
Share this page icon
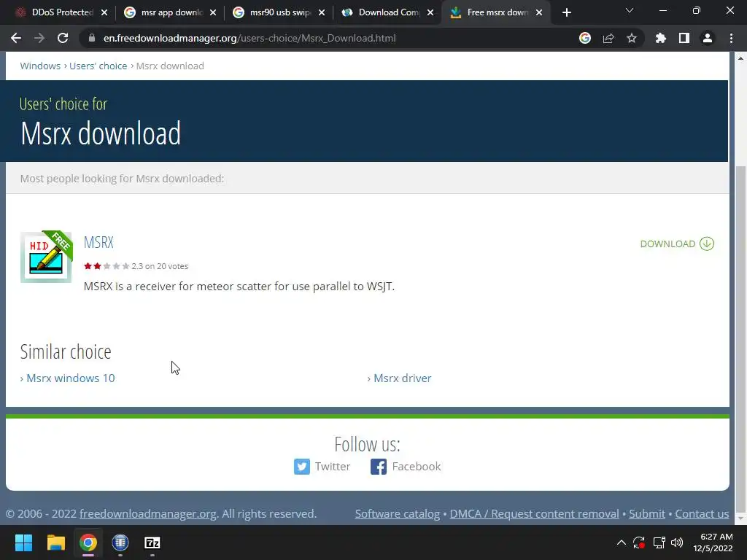(x=608, y=38)
